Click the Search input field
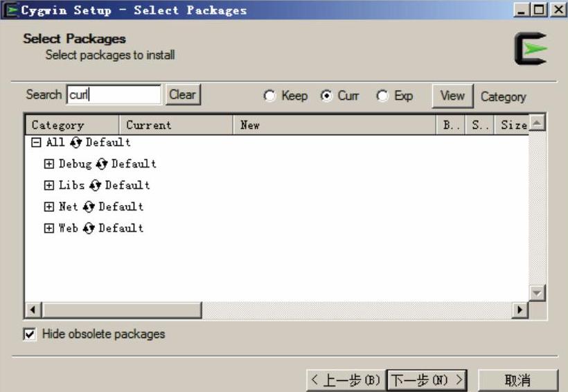Viewport: 568px width, 392px height. pos(114,95)
